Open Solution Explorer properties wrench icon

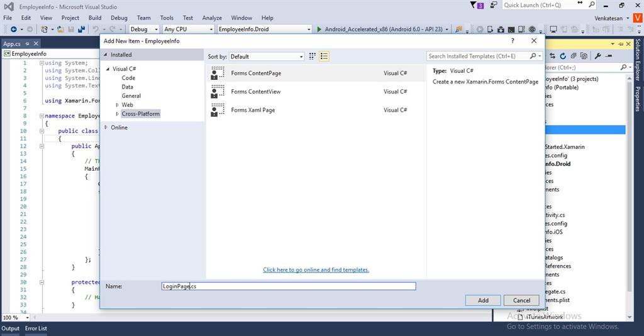tap(598, 56)
